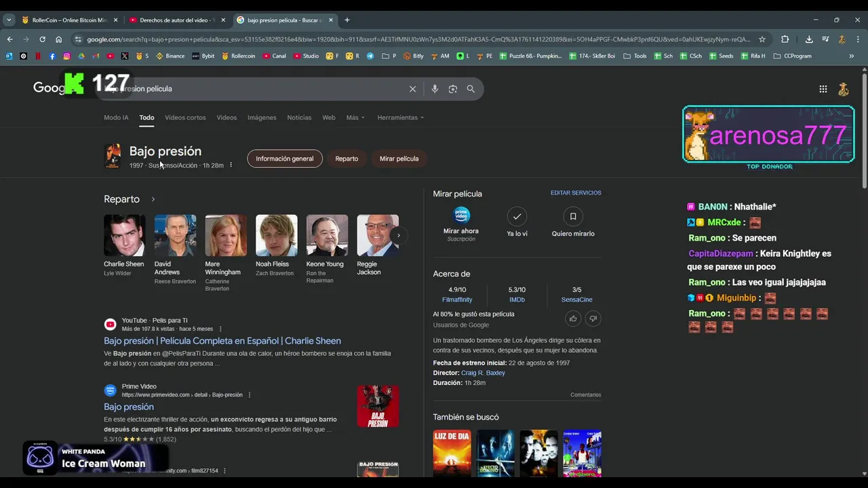Screen dimensions: 868x488
Task: Click the 'Información general' chip
Action: [x=285, y=159]
